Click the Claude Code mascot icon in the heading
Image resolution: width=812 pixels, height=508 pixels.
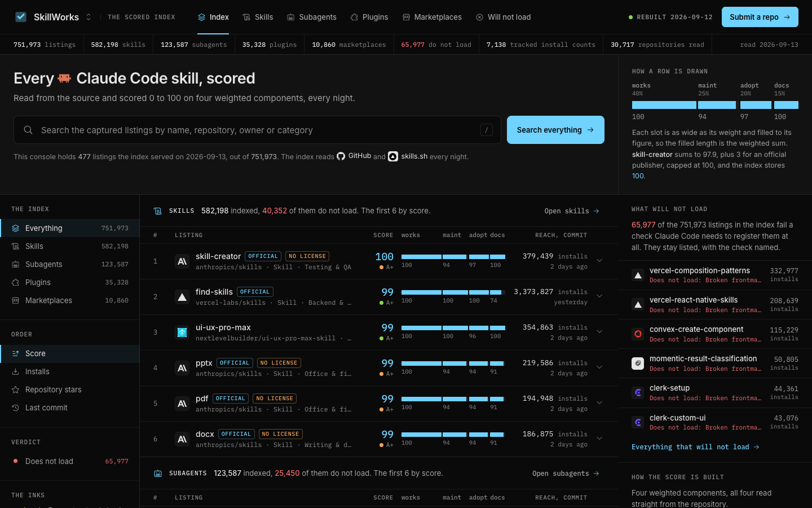coord(65,78)
